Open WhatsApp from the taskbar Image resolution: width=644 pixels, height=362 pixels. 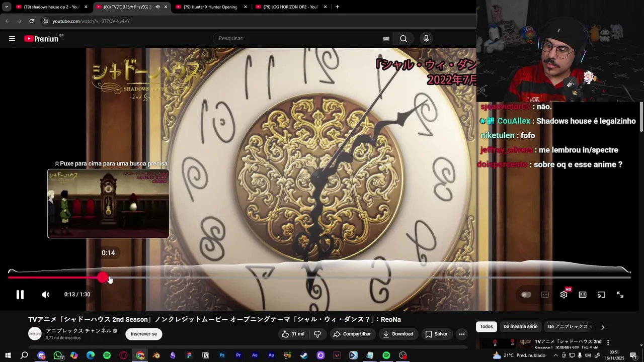(x=58, y=355)
